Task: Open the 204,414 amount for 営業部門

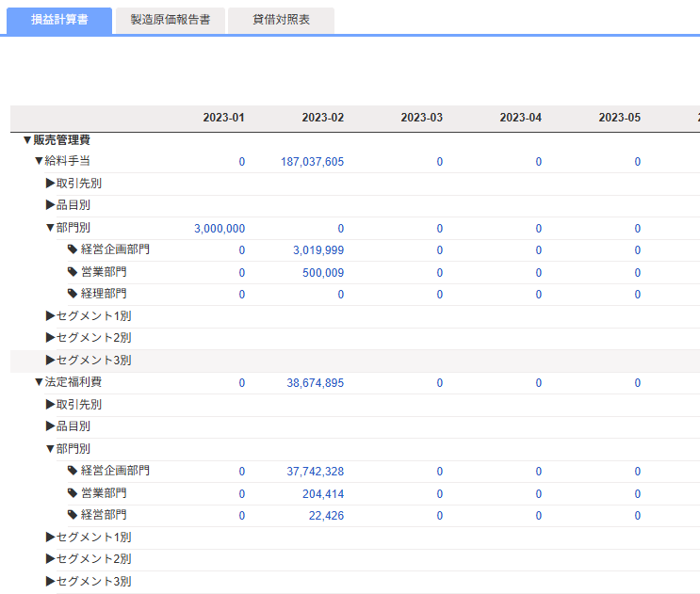Action: (x=323, y=493)
